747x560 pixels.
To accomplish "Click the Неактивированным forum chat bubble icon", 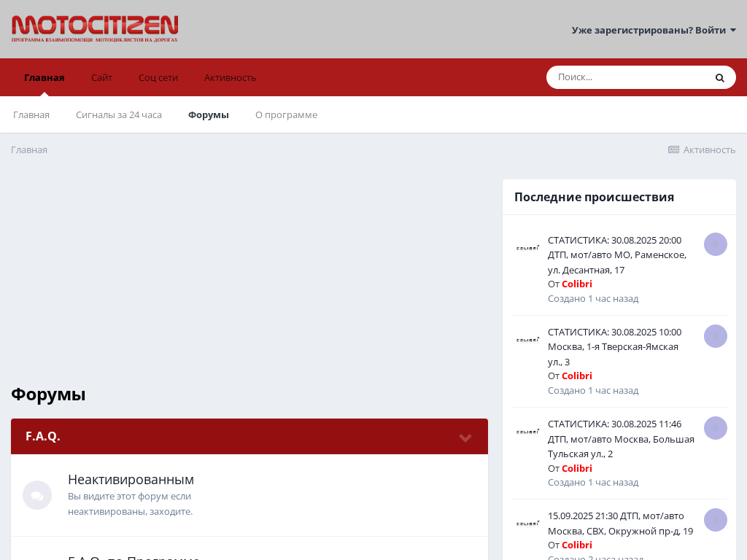I will point(37,495).
